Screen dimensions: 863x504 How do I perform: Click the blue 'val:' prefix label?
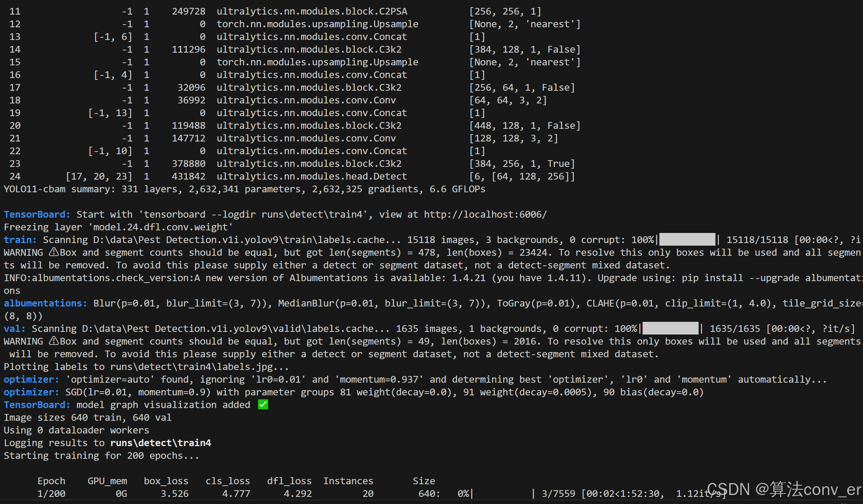(x=15, y=329)
